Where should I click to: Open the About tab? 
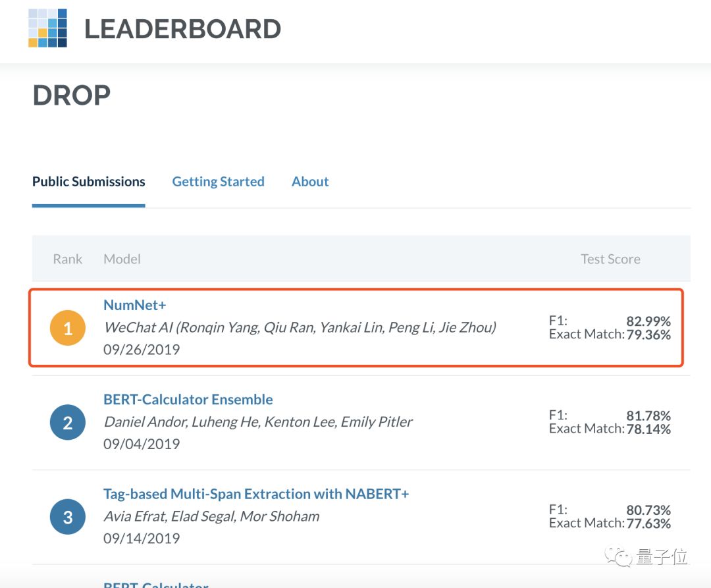(x=310, y=182)
